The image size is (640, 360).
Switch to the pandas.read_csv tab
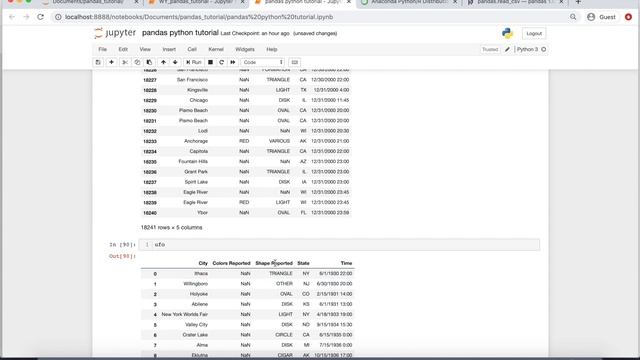[x=514, y=2]
